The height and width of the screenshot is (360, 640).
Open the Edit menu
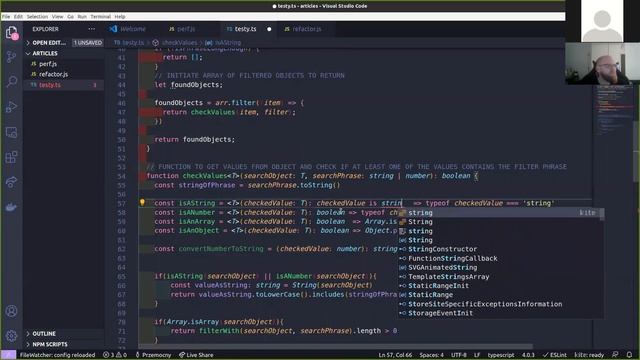(18, 17)
